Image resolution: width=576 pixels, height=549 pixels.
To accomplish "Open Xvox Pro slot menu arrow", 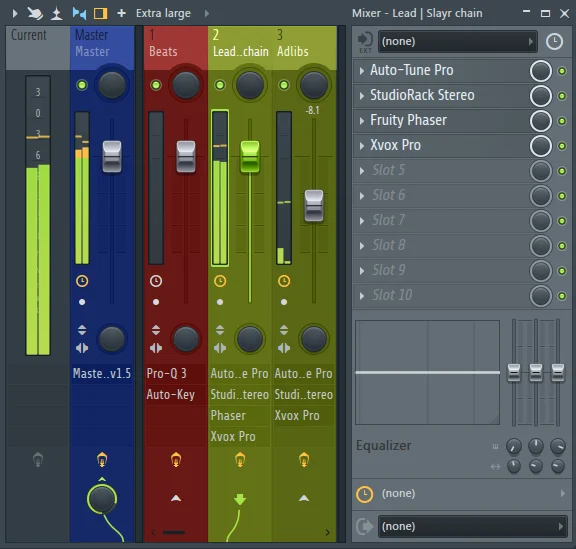I will [362, 146].
